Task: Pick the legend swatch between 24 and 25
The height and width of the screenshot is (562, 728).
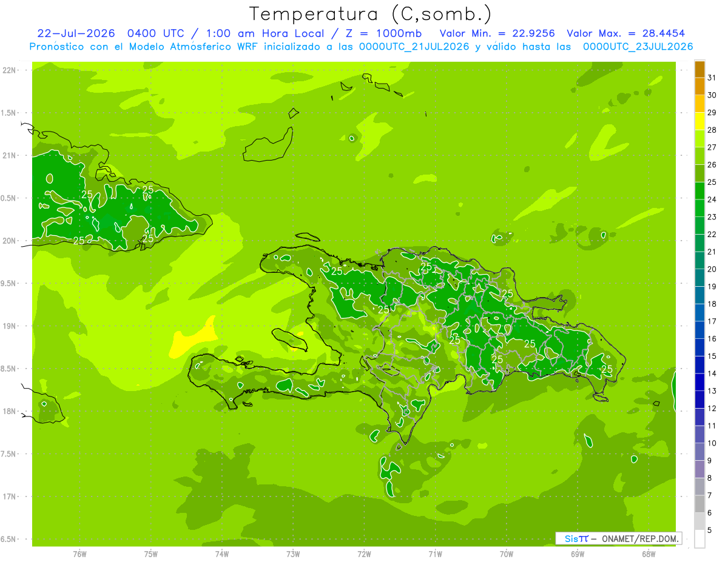Action: pyautogui.click(x=699, y=191)
